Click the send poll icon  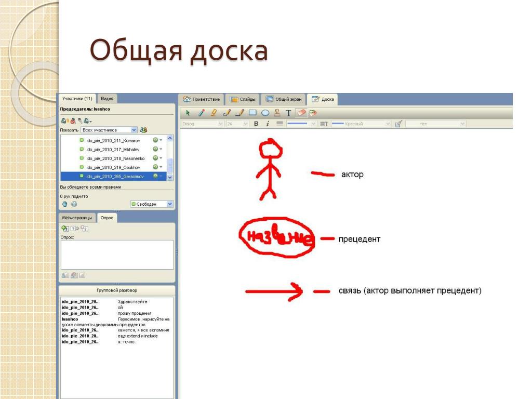[75, 229]
